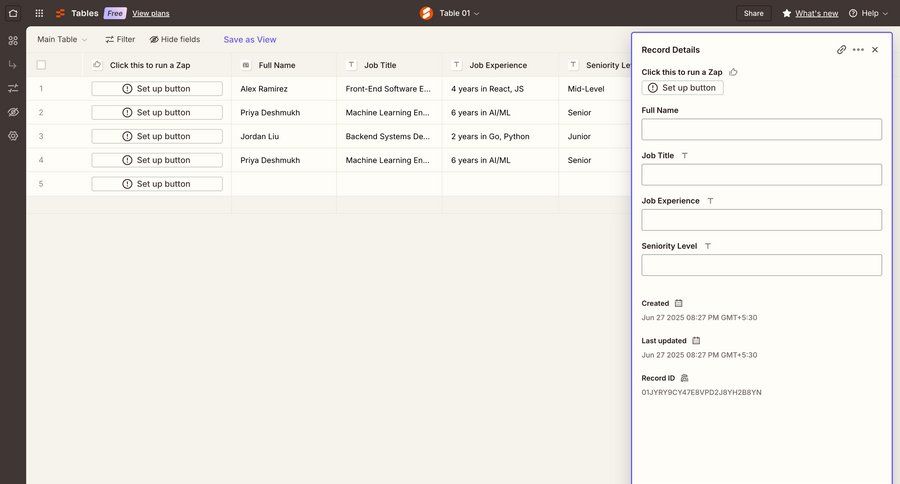The width and height of the screenshot is (900, 484).
Task: Click the Last updated calendar icon
Action: click(x=696, y=340)
